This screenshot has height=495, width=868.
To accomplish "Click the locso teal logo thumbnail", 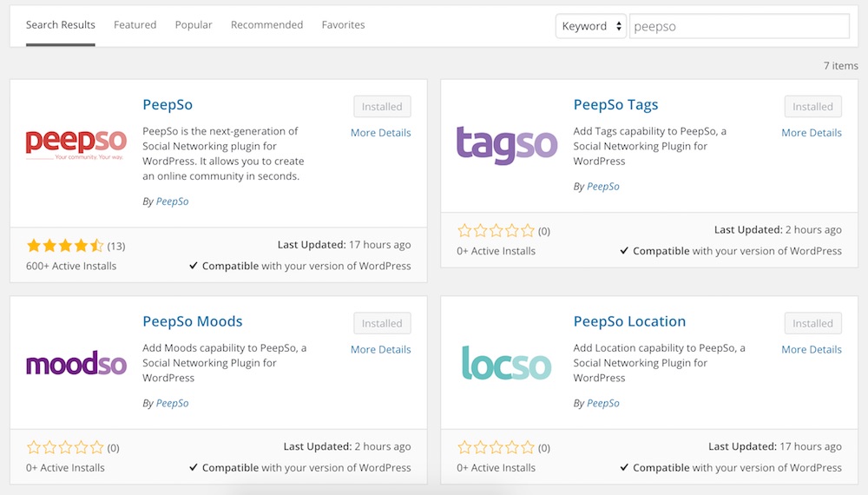I will (x=507, y=363).
